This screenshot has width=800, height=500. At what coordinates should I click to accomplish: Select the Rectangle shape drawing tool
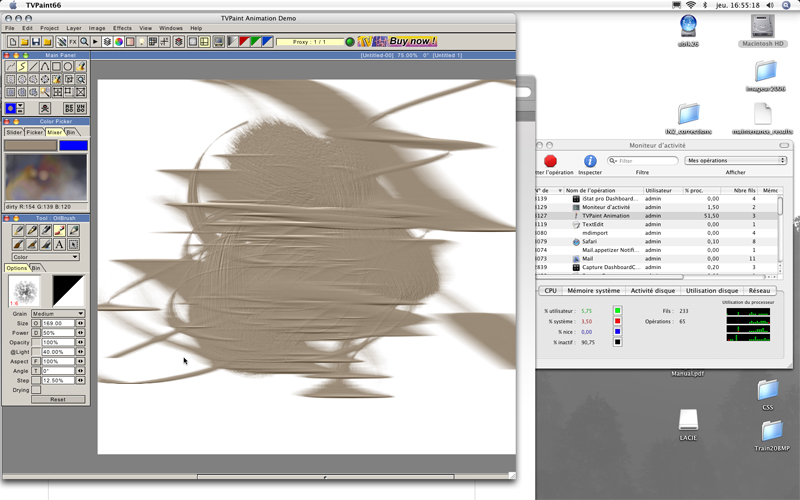click(56, 66)
